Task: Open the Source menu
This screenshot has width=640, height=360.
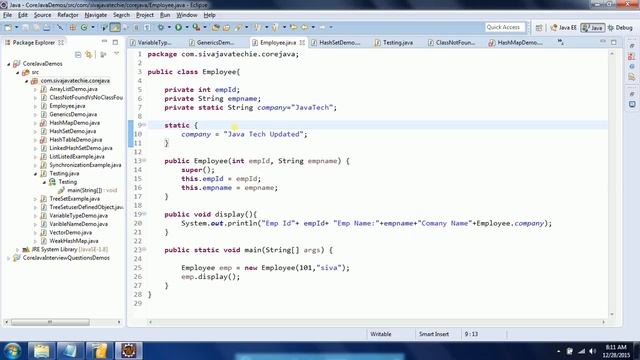Action: 42,15
